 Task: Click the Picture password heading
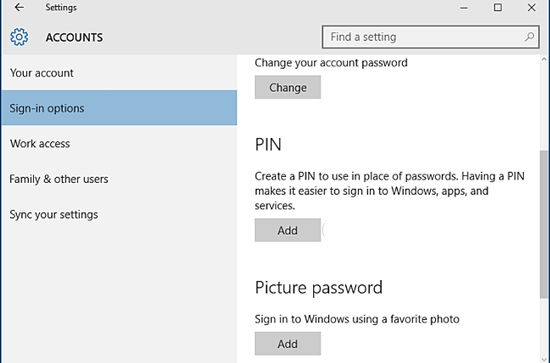click(318, 288)
